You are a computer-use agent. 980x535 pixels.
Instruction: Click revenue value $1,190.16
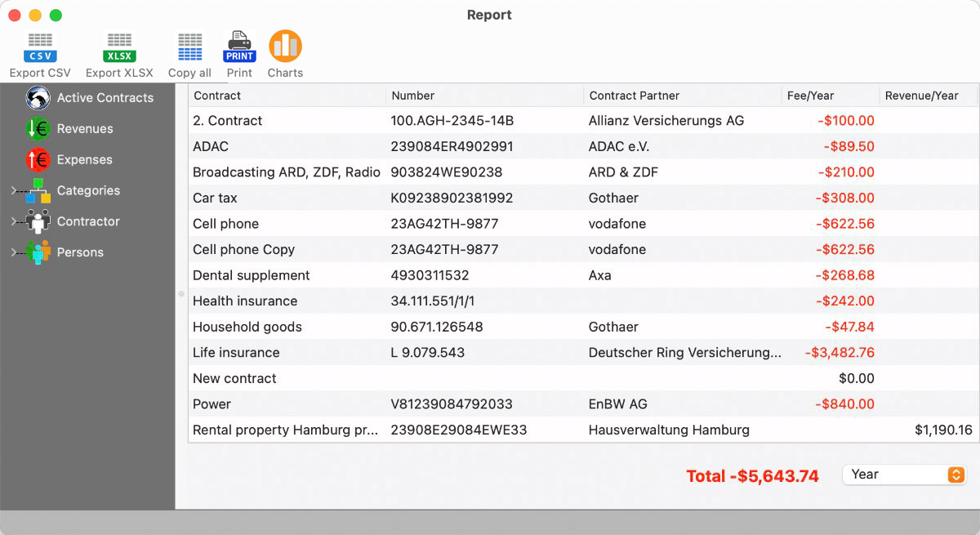coord(943,430)
